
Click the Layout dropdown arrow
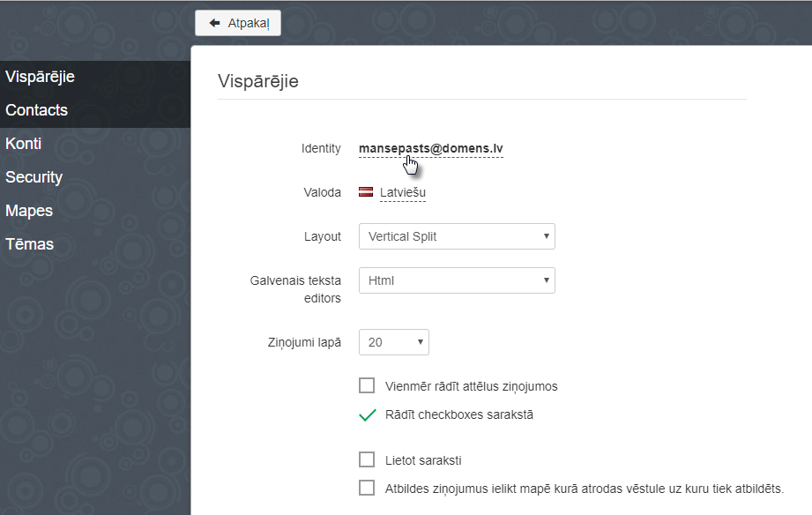[546, 236]
